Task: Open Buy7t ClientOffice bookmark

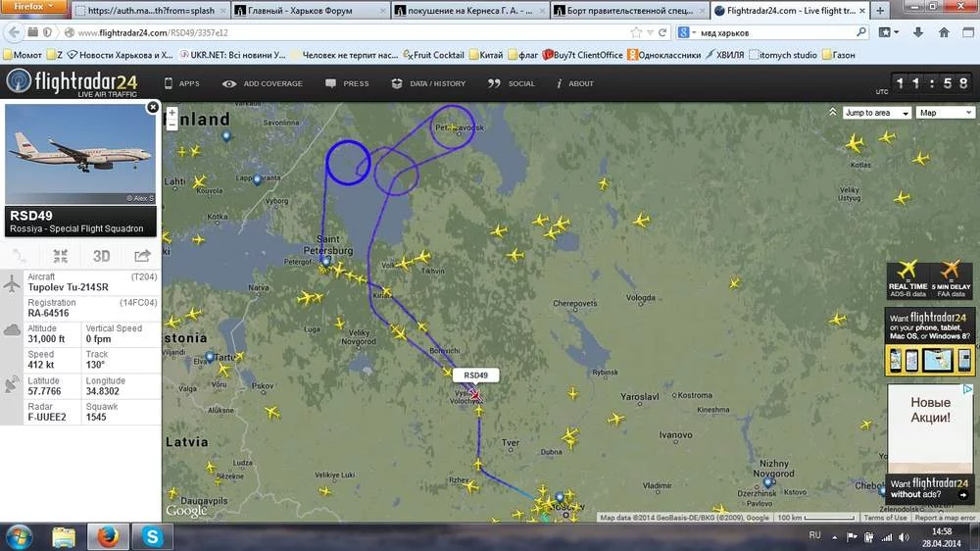Action: tap(582, 55)
